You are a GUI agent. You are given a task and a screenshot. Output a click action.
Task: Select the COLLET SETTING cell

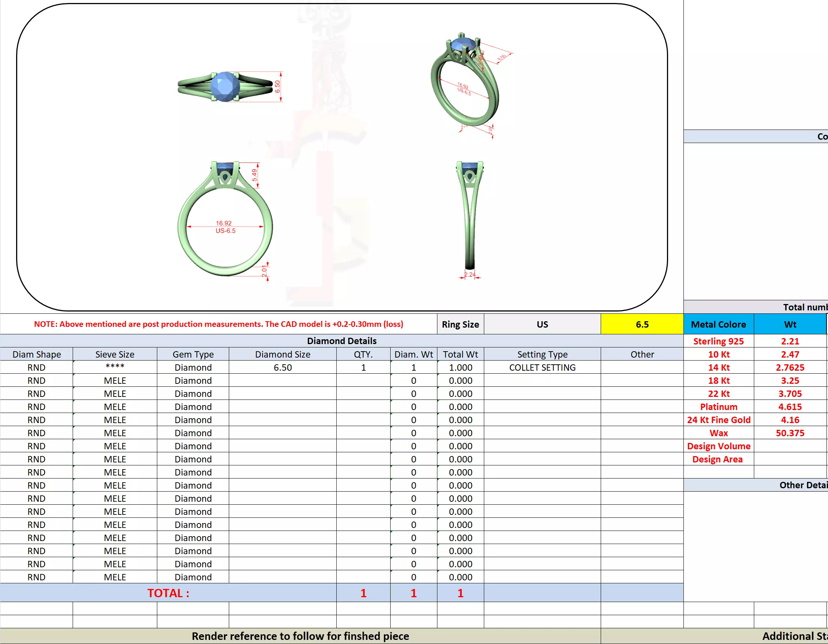tap(542, 367)
